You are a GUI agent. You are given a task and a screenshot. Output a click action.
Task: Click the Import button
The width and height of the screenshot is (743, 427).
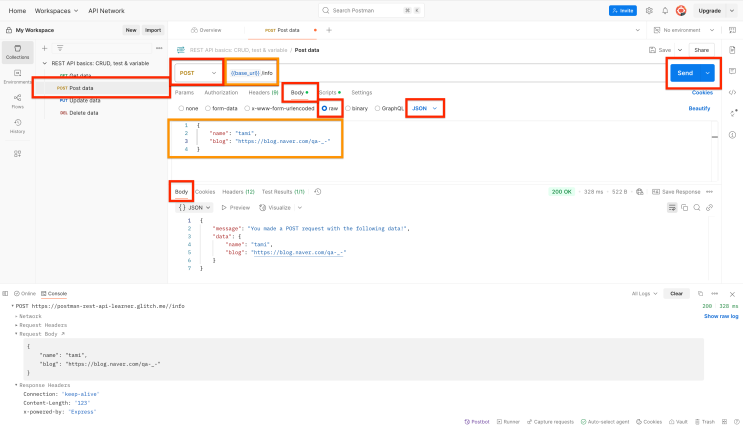(153, 30)
